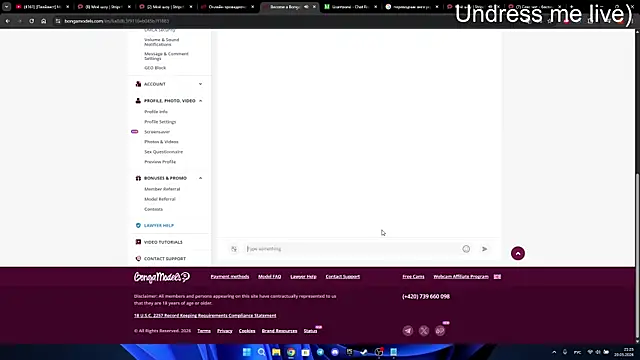The image size is (640, 360).
Task: Click the round scroll-to-top button
Action: tap(518, 253)
